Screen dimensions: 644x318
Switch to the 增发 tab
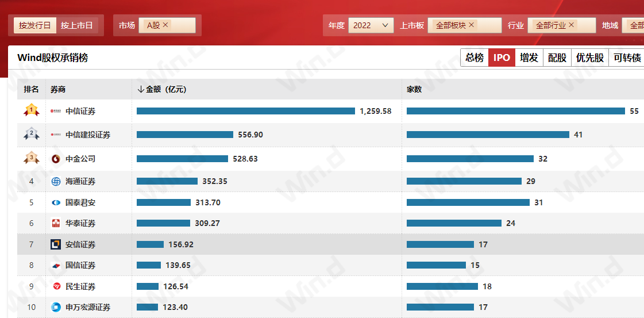click(529, 58)
